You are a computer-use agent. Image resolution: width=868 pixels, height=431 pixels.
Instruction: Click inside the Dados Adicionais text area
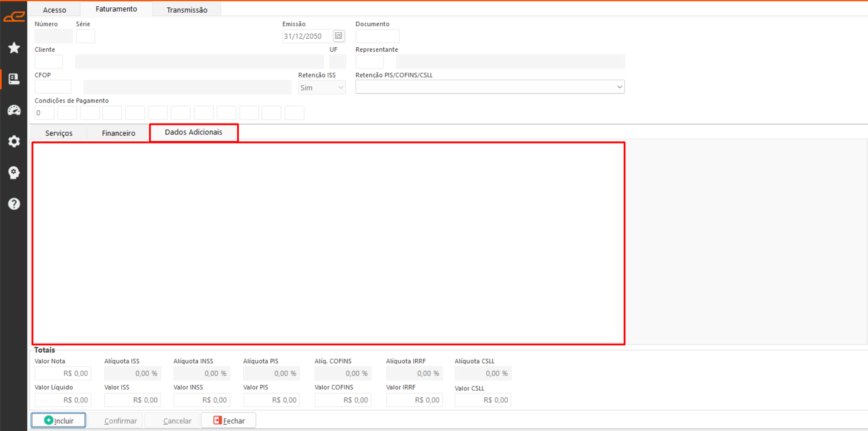328,243
